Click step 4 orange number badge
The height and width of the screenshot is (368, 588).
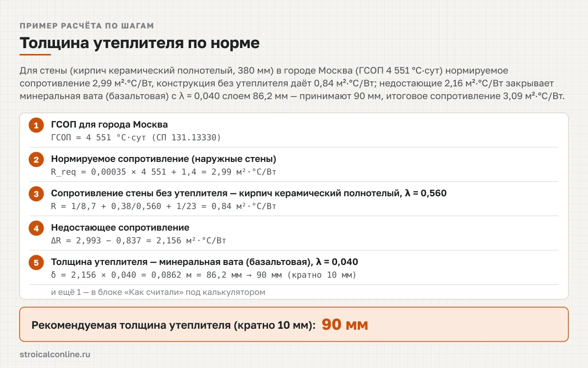coord(36,229)
